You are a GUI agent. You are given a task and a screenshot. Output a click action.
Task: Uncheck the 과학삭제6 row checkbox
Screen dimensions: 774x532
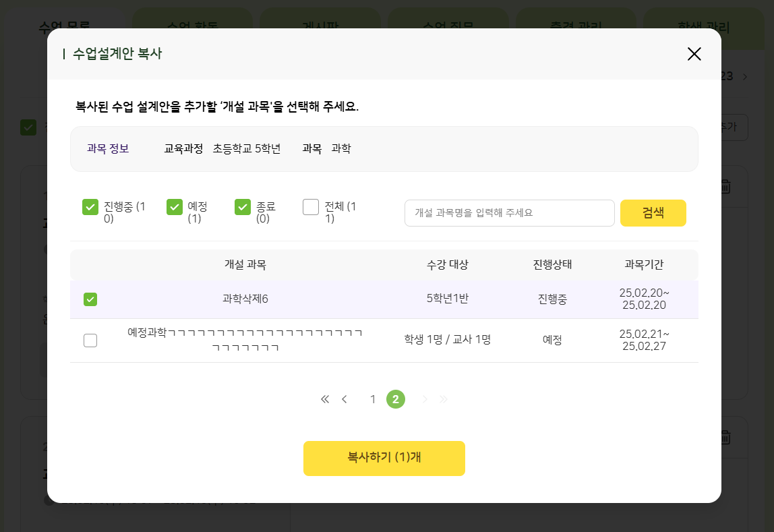pos(90,299)
